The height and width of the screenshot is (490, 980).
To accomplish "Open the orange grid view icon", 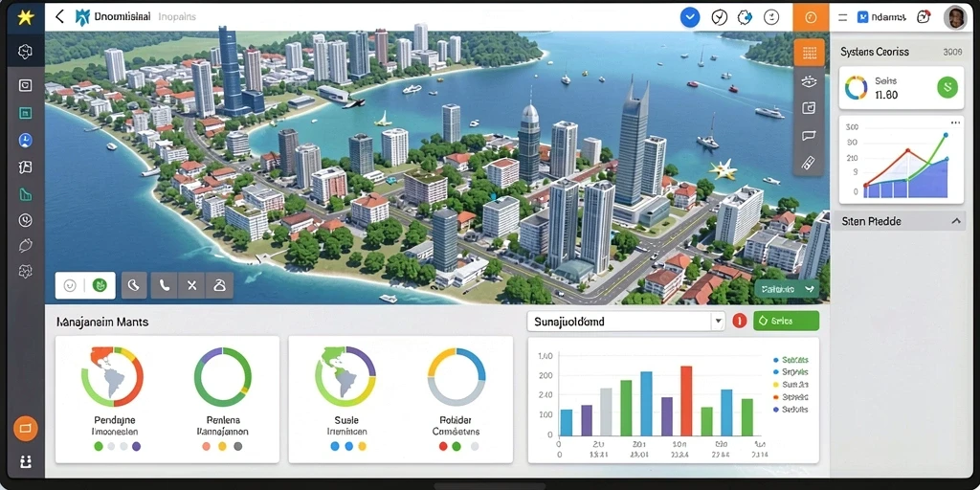I will coord(810,54).
